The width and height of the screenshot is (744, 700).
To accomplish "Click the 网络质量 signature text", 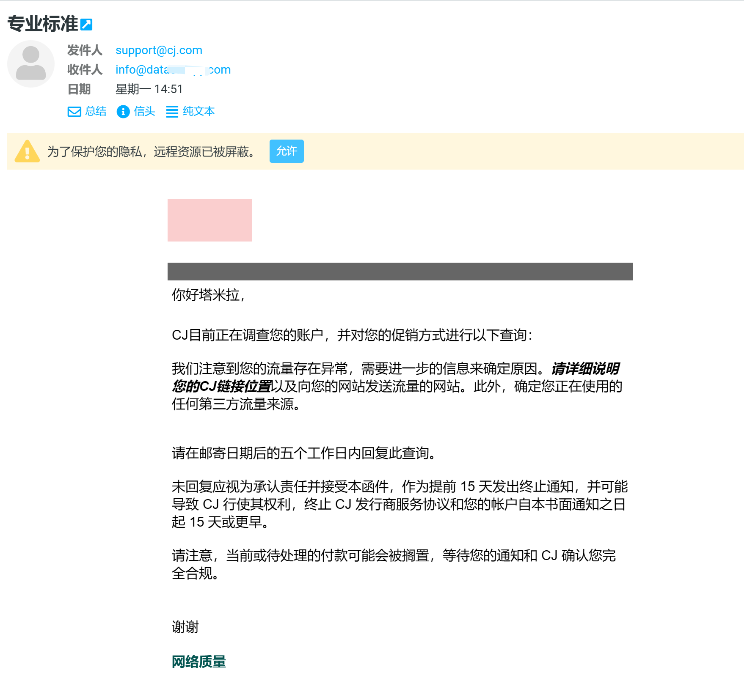I will (198, 662).
